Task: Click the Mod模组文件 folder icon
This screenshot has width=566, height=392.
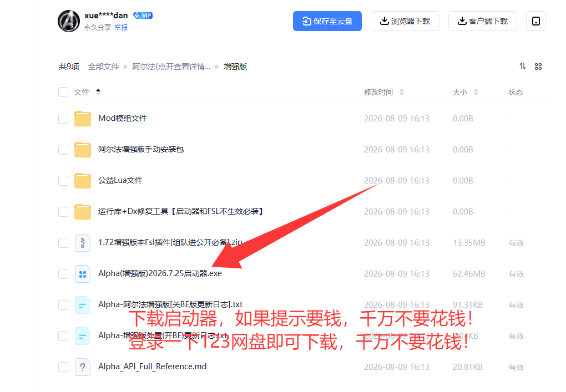Action: click(x=83, y=119)
